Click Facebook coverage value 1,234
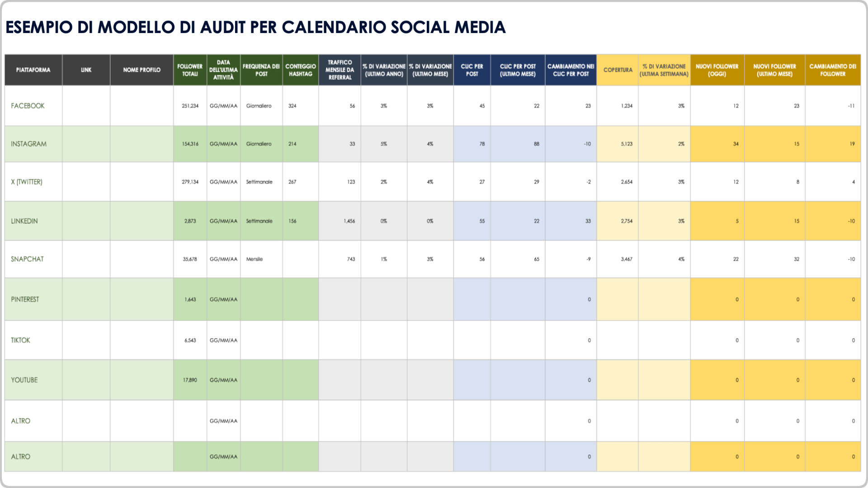This screenshot has width=868, height=488. [x=618, y=106]
